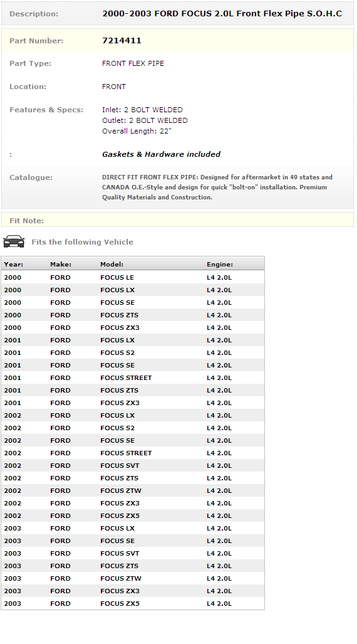
Task: Click the Model column header
Action: click(x=111, y=265)
